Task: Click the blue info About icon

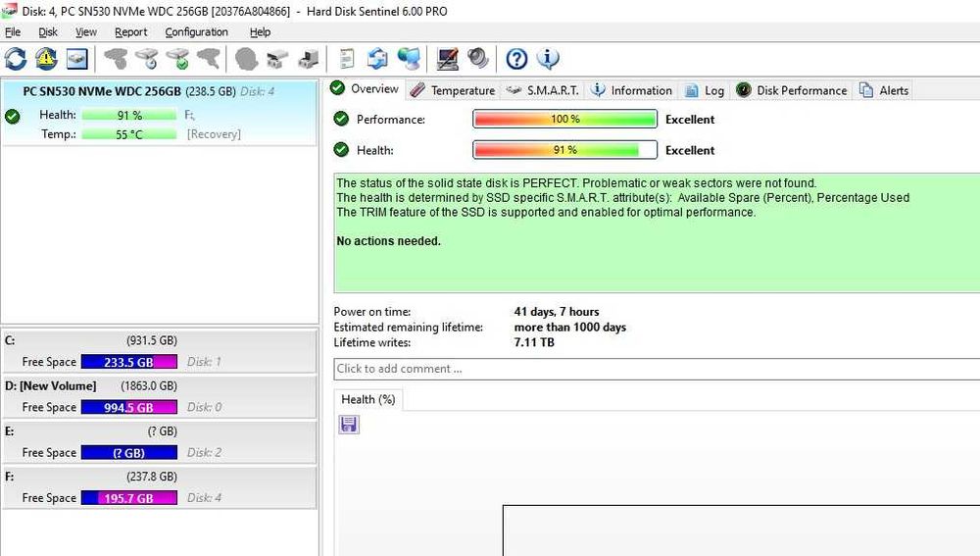Action: tap(548, 60)
